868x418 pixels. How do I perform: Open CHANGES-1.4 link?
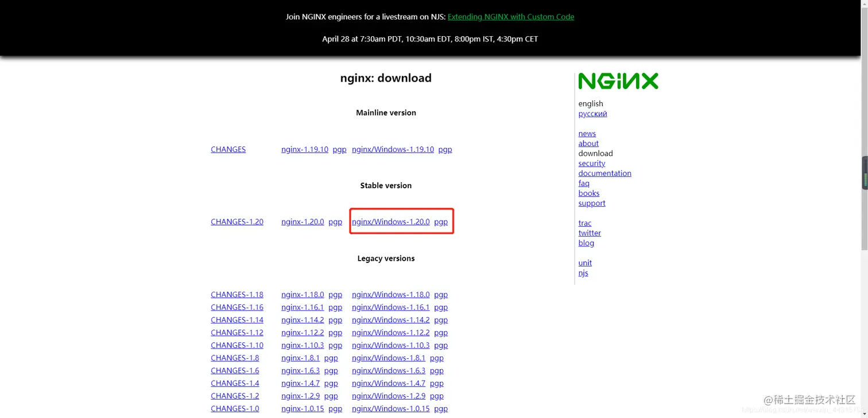click(235, 383)
